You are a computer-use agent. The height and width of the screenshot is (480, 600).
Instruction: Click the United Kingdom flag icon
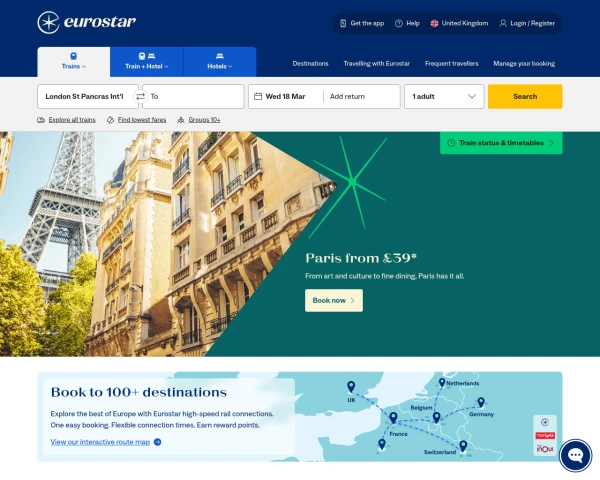[x=434, y=23]
